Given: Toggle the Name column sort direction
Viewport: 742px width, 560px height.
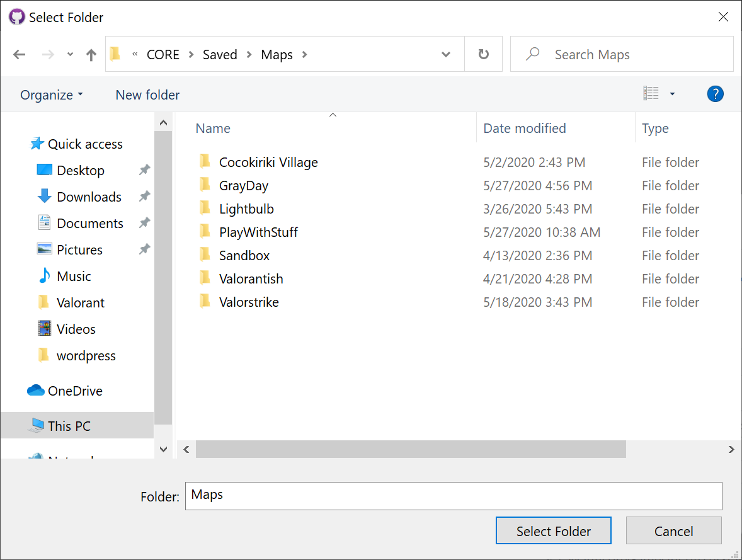Looking at the screenshot, I should (212, 128).
